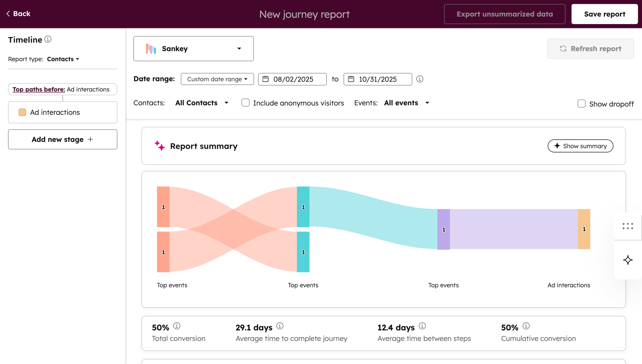
Task: Check the Show dropoff checkbox
Action: click(x=581, y=103)
